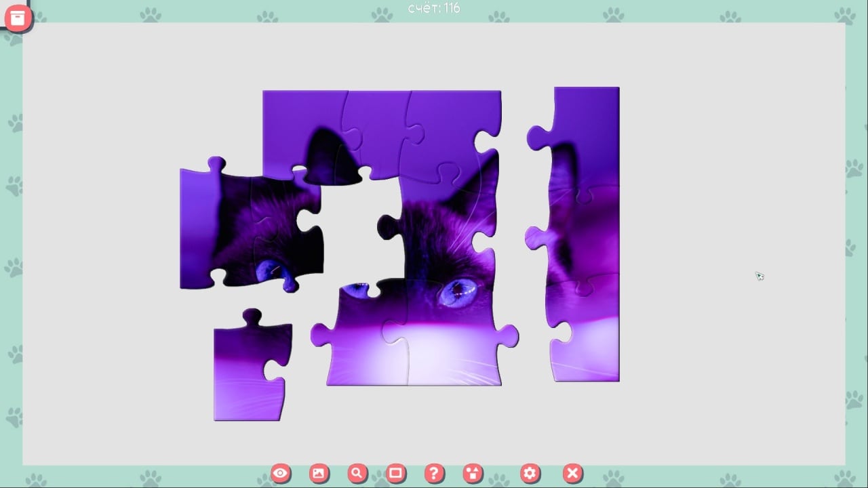Click the shapes sorting button
Image resolution: width=868 pixels, height=488 pixels.
(473, 473)
